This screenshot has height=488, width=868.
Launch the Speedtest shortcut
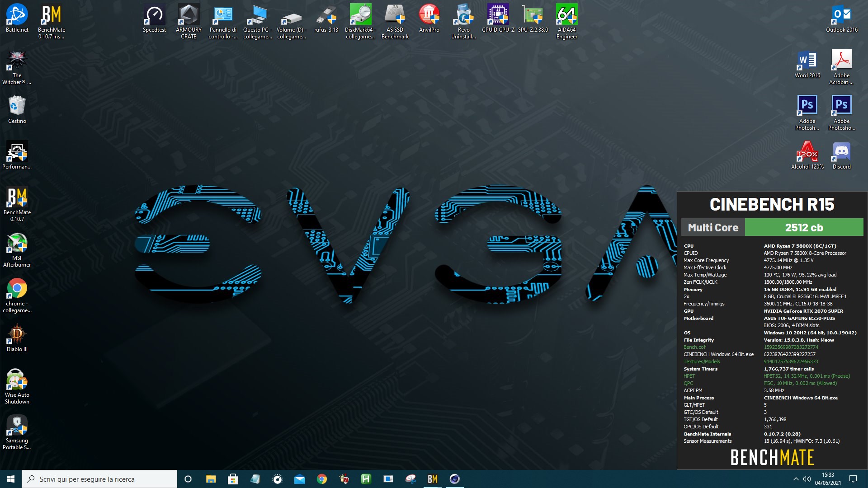click(155, 18)
